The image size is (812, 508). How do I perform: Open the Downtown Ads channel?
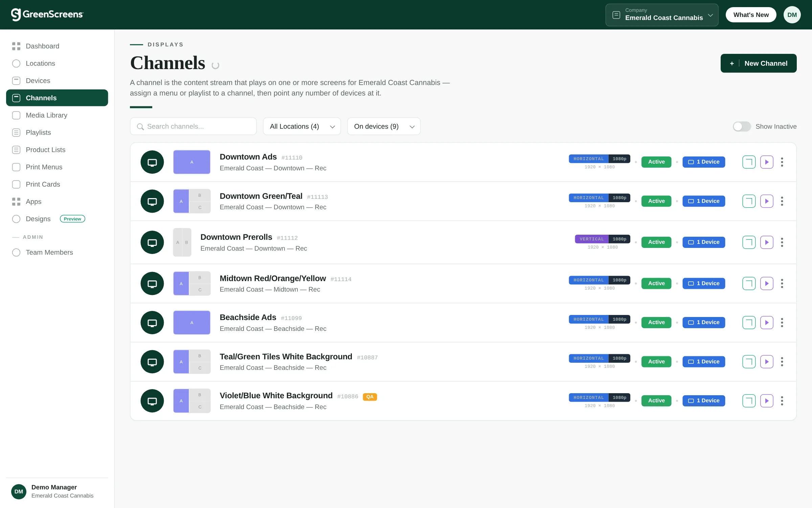[248, 157]
